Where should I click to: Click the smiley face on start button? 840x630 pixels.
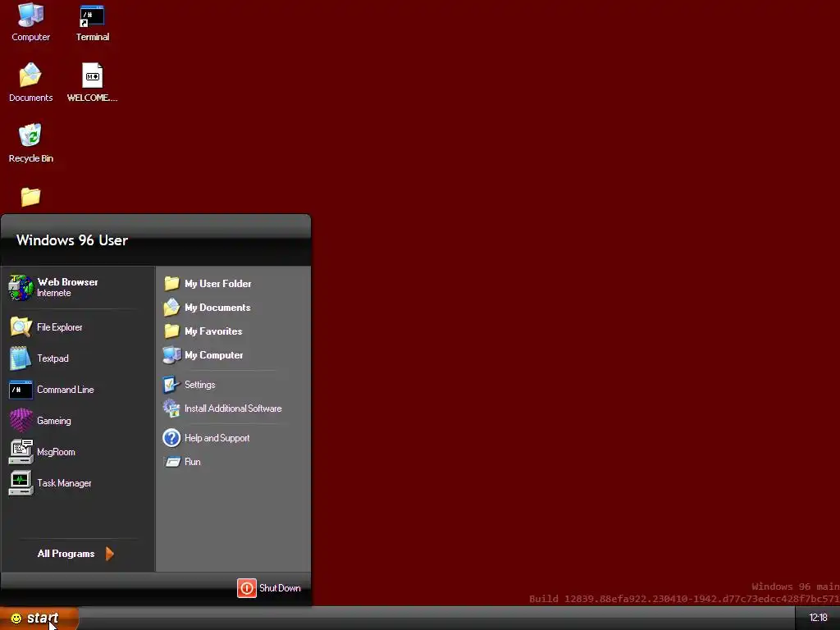(x=16, y=619)
